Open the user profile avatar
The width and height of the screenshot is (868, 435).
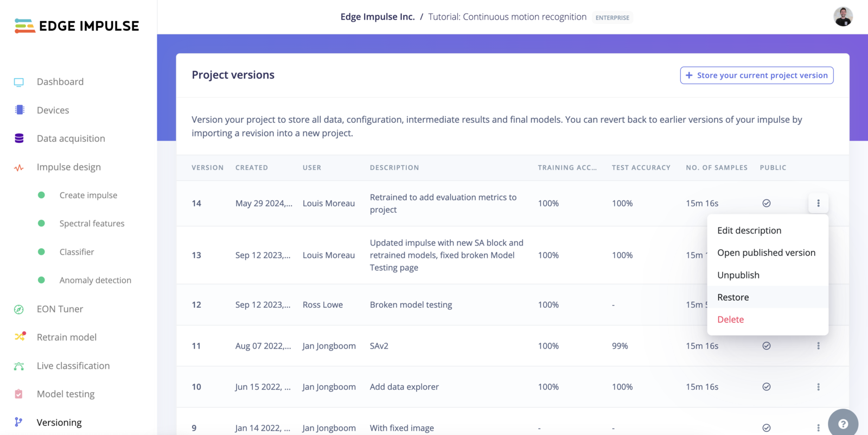point(843,17)
